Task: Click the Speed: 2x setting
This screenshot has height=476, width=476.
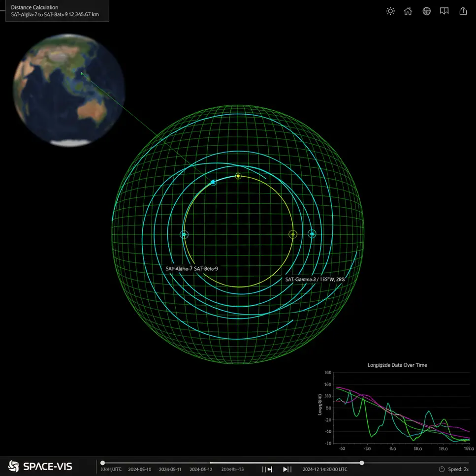Action: point(458,469)
